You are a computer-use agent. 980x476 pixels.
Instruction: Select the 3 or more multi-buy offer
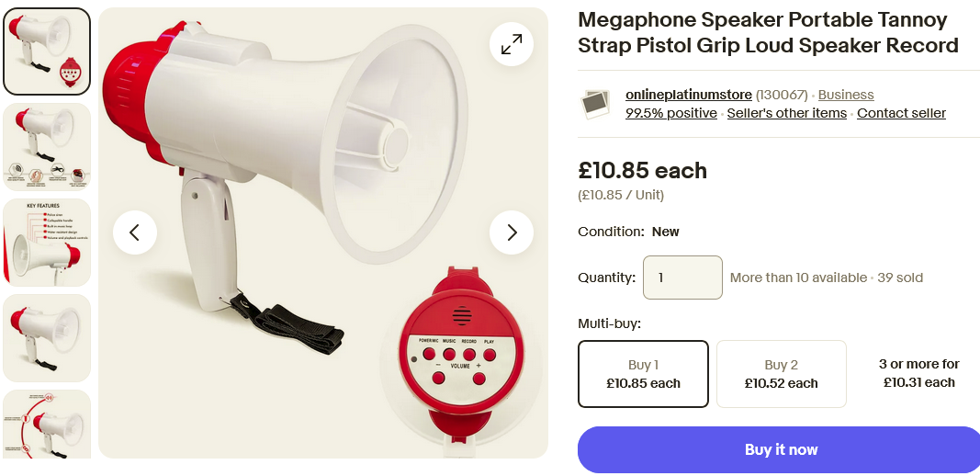pos(918,373)
